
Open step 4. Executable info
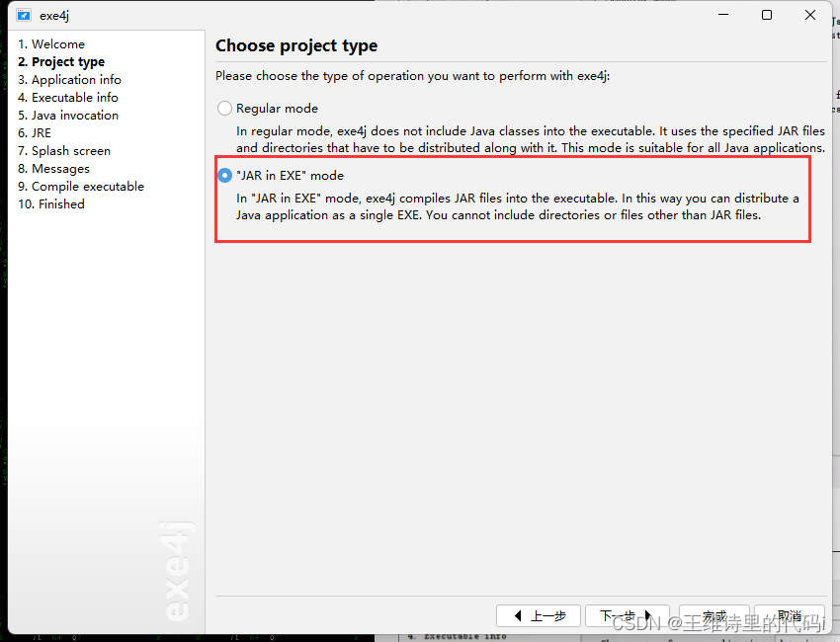pos(68,97)
